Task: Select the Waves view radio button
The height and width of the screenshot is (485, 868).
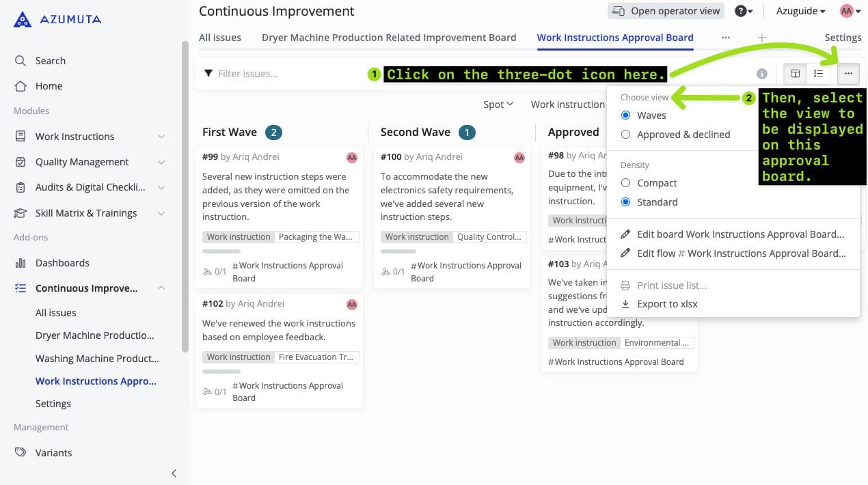Action: 626,115
